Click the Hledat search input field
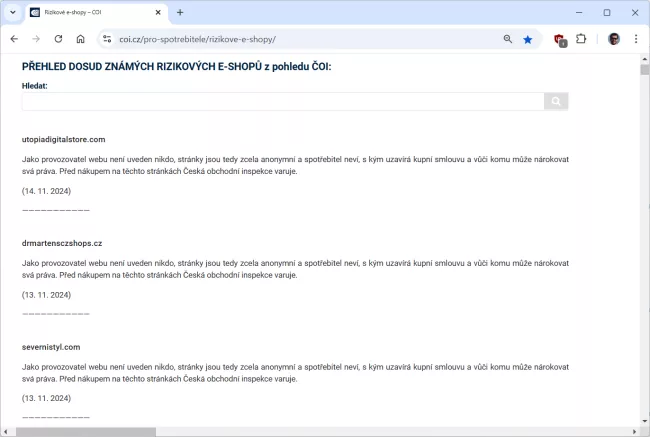650x437 pixels. [x=282, y=101]
